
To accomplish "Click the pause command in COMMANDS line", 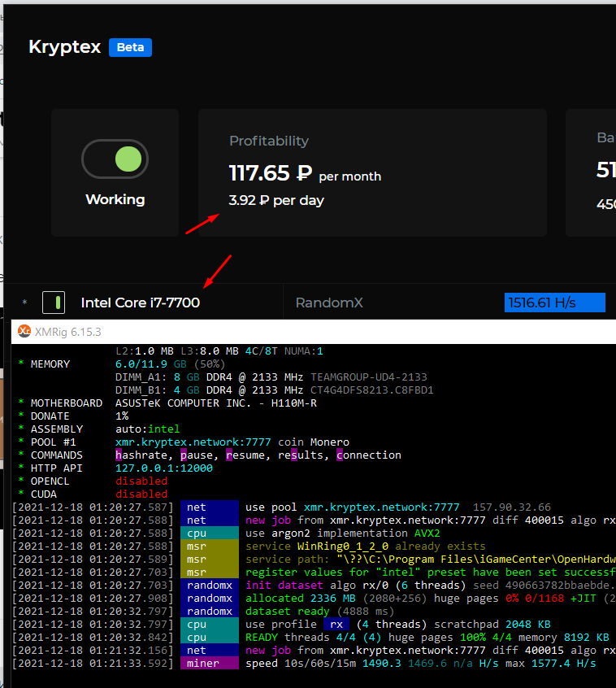I will (197, 455).
